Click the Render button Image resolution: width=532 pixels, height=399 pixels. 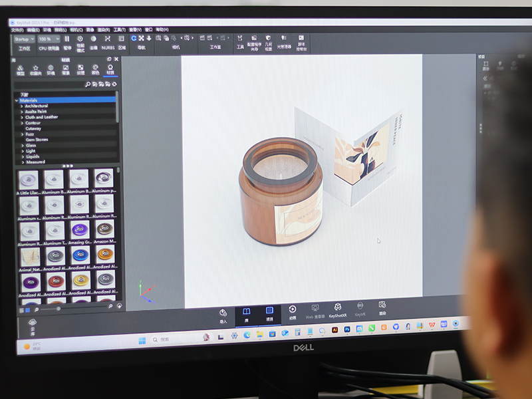382,308
